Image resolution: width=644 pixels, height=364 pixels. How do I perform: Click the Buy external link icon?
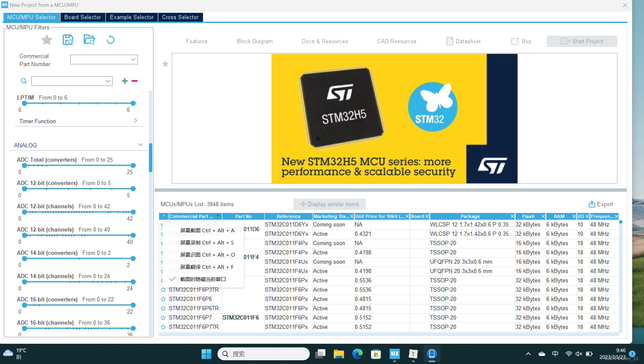tap(515, 41)
